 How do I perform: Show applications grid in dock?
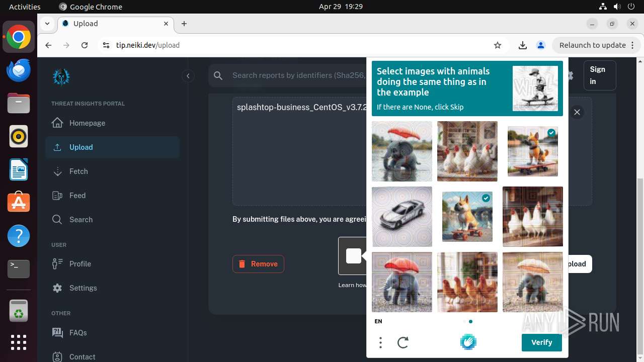point(19,342)
